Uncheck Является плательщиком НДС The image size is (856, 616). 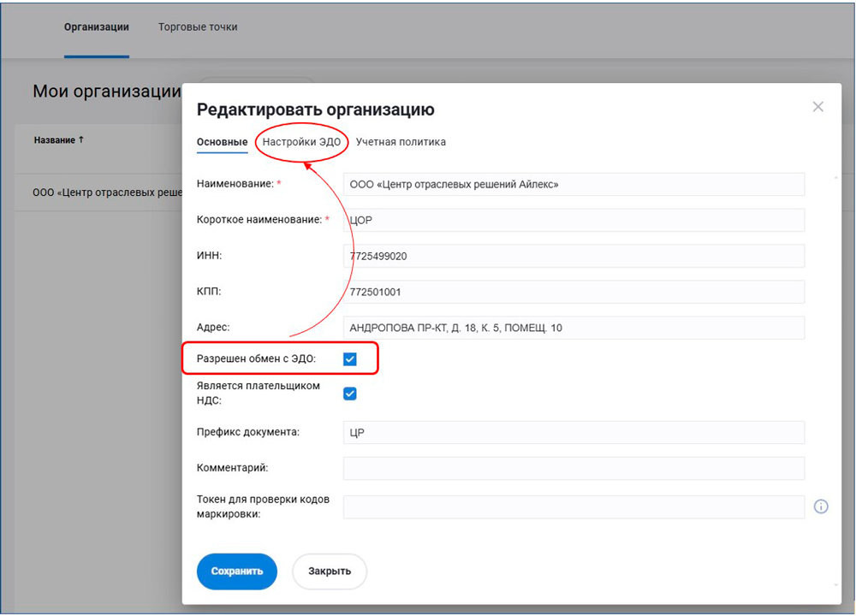pos(349,394)
